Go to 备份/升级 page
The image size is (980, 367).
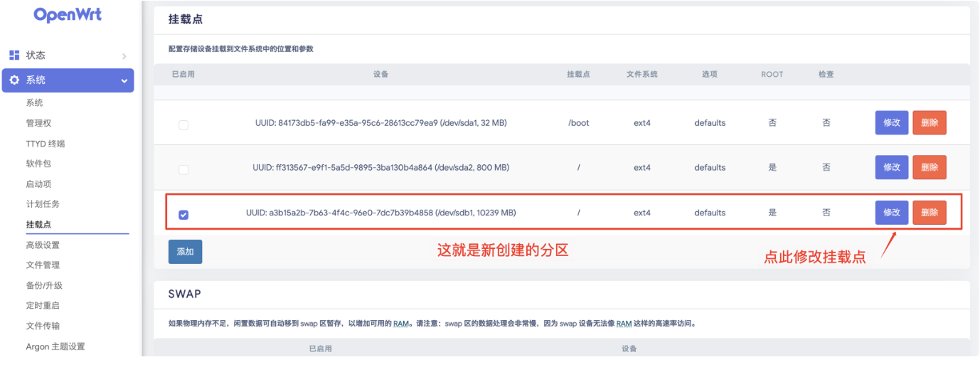[x=44, y=285]
